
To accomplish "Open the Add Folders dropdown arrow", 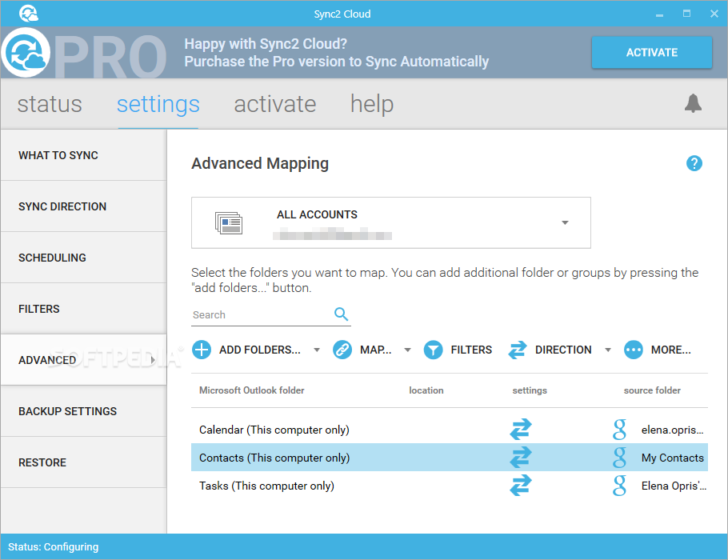I will [x=317, y=350].
